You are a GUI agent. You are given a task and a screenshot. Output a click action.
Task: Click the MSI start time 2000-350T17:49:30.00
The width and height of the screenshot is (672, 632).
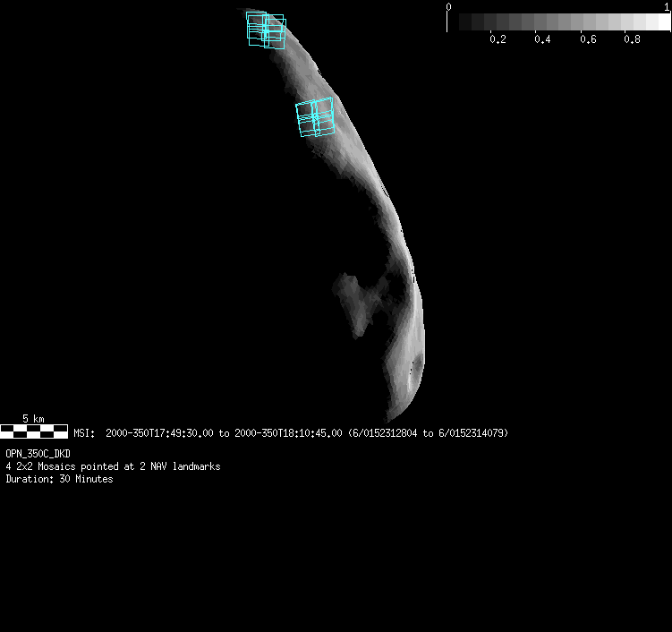tap(159, 433)
